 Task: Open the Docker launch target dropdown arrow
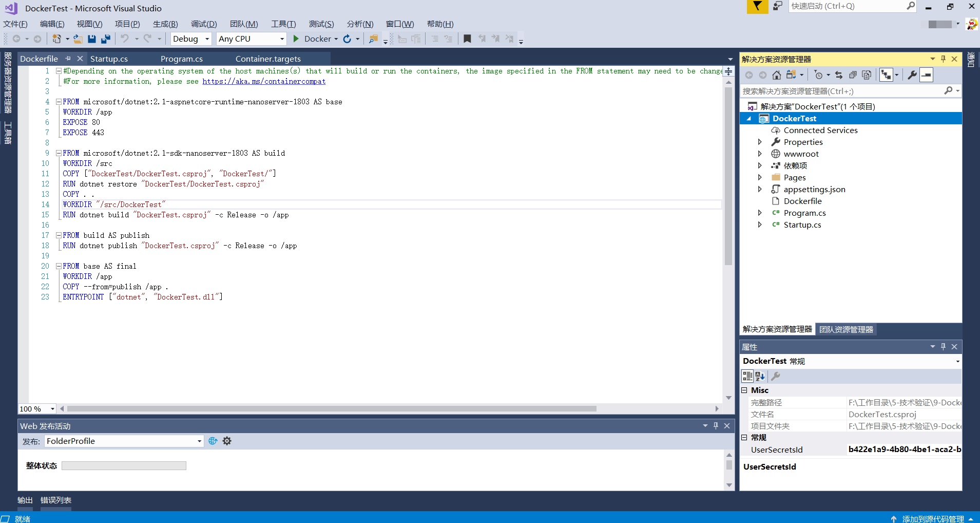pos(336,39)
